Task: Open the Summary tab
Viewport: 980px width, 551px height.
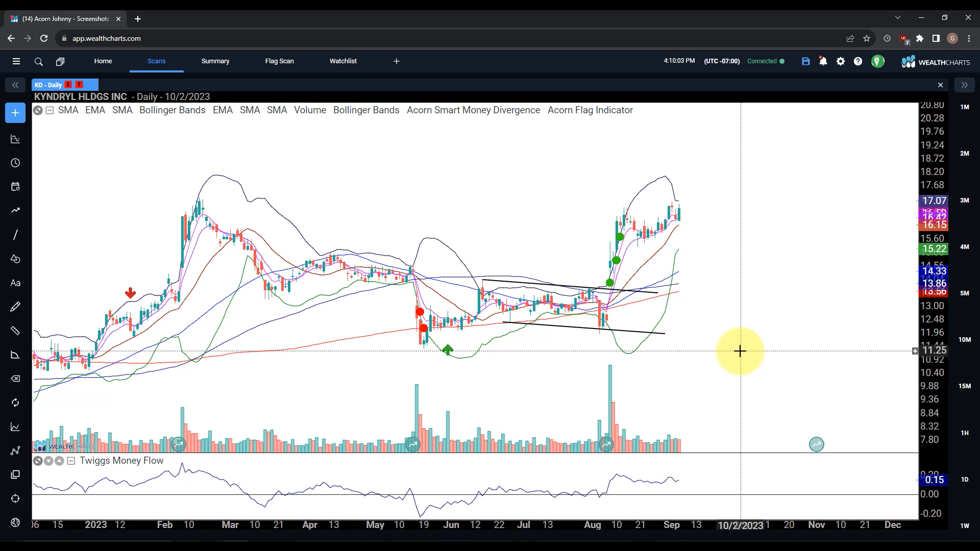Action: (215, 61)
